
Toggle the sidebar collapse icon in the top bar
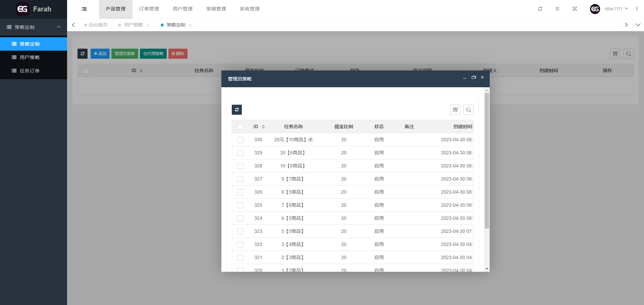84,9
